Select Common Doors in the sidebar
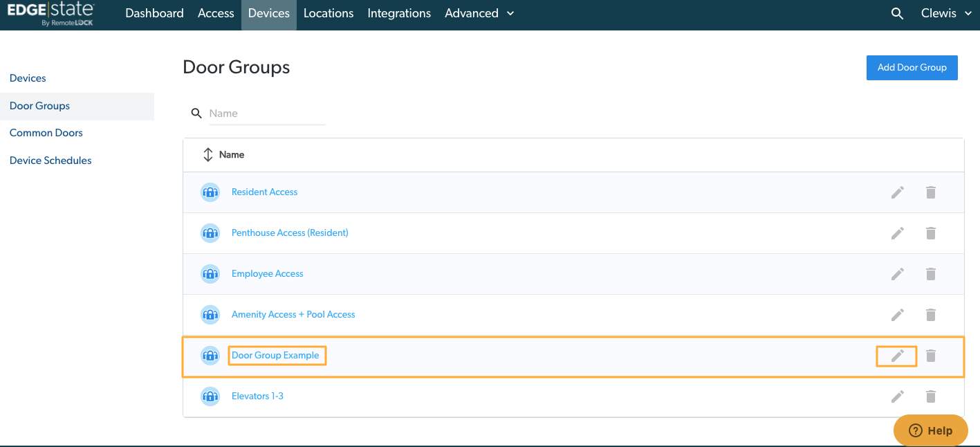The image size is (980, 447). click(46, 133)
